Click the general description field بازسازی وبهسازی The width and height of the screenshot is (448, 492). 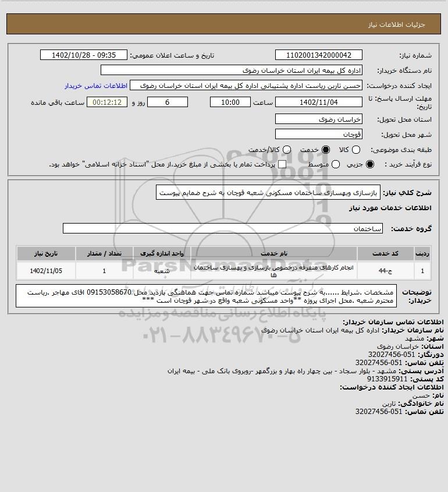[268, 193]
